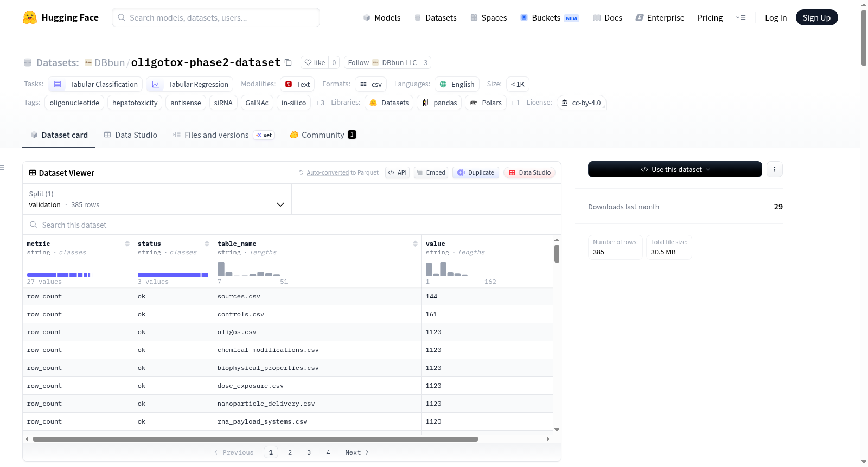The height and width of the screenshot is (467, 868).
Task: Go to page 2 of the table
Action: click(290, 452)
